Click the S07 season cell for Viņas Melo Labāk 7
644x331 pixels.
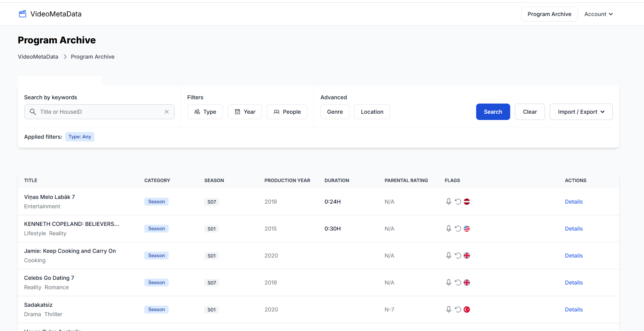pos(212,202)
